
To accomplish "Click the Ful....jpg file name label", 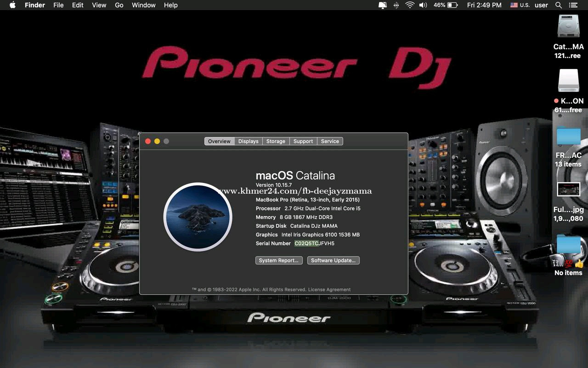I will click(569, 210).
